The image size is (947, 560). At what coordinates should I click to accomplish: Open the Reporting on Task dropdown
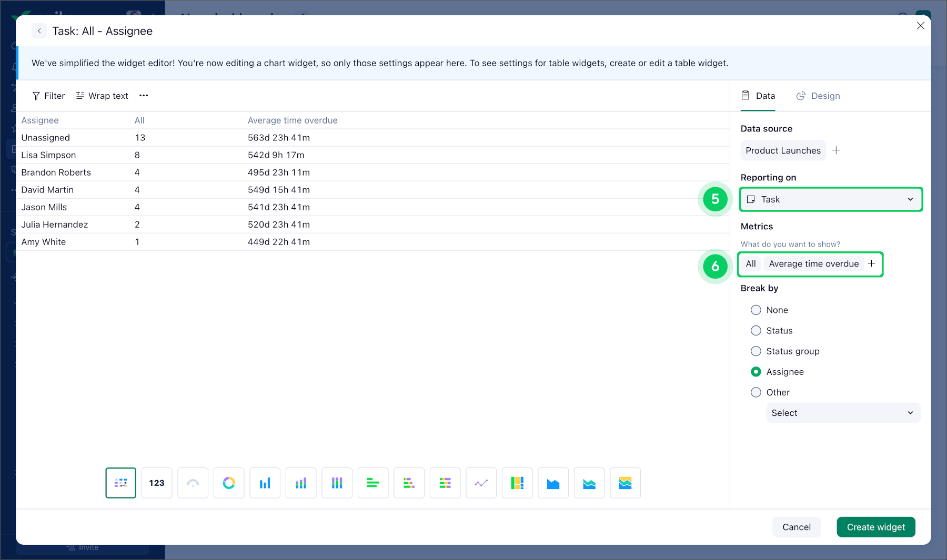[831, 199]
